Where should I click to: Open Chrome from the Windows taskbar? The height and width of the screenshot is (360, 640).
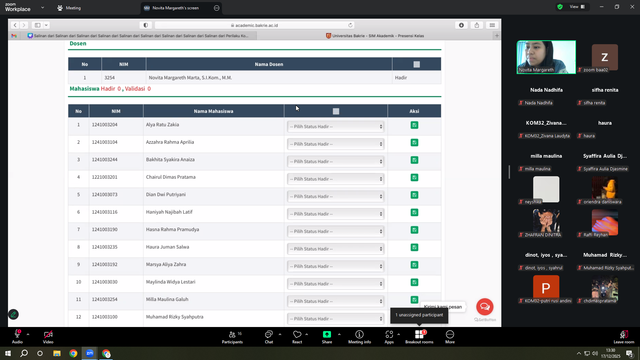tap(73, 353)
